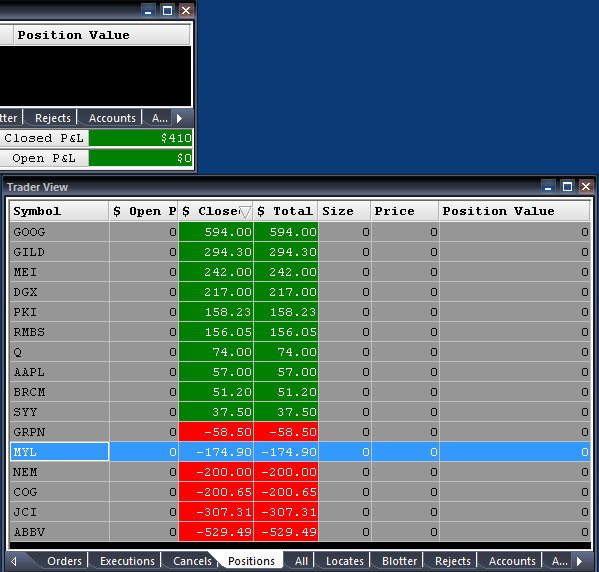Select the Cancels tab

pos(192,561)
